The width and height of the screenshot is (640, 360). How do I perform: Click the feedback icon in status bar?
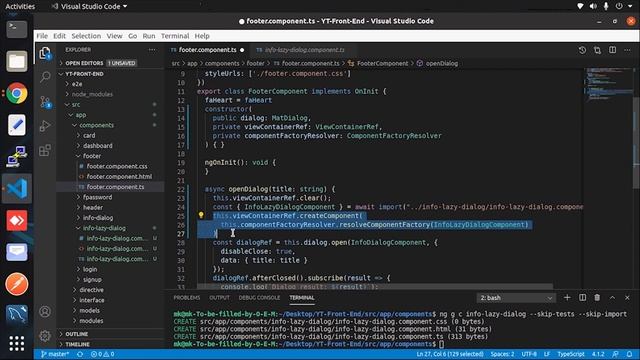[x=615, y=354]
